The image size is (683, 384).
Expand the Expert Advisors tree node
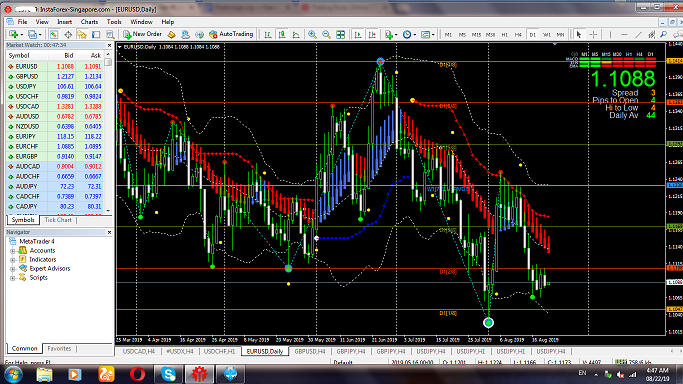click(13, 269)
